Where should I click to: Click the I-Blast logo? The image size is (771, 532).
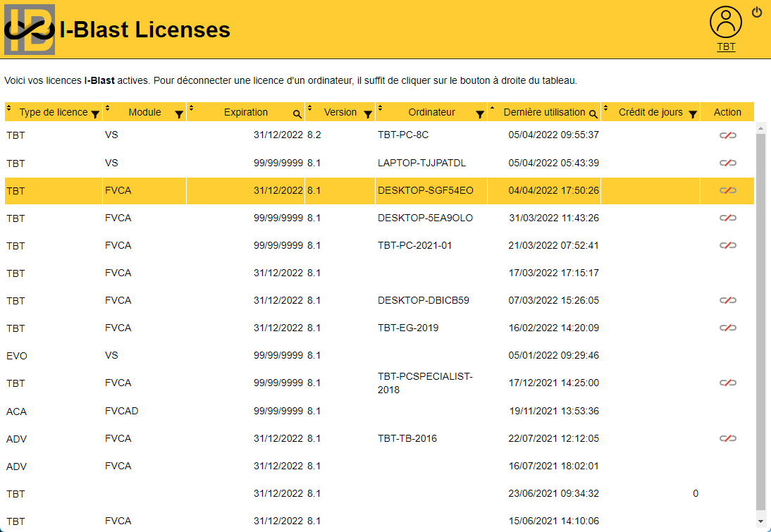point(28,28)
